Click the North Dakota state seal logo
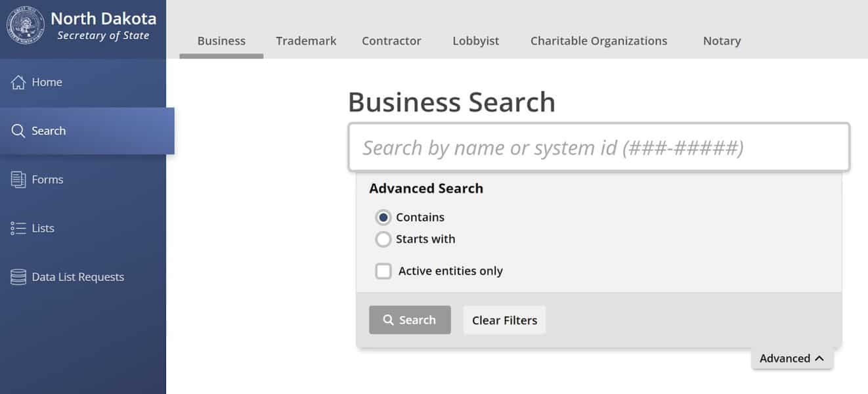 [x=26, y=26]
